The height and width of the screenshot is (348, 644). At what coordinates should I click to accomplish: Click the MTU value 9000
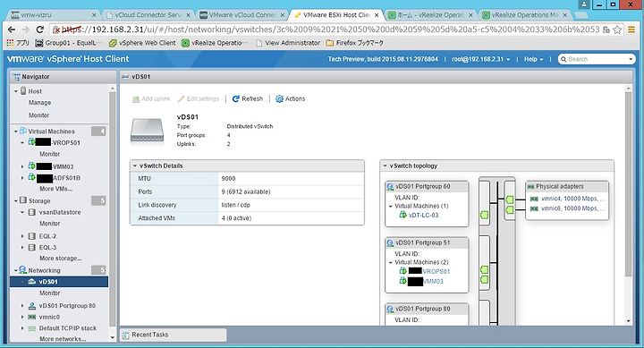pos(228,179)
